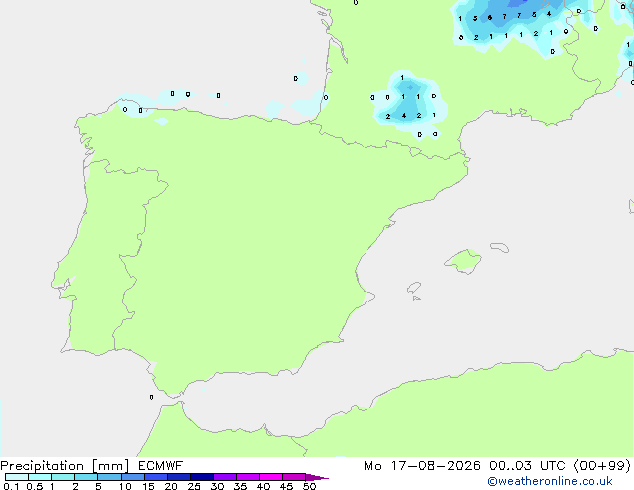This screenshot has width=634, height=490.
Task: Click the '(00+99)' forecast offset text
Action: tap(602, 466)
